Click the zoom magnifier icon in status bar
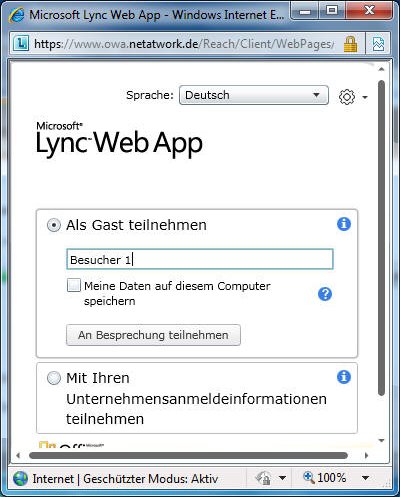The image size is (400, 497). 309,477
